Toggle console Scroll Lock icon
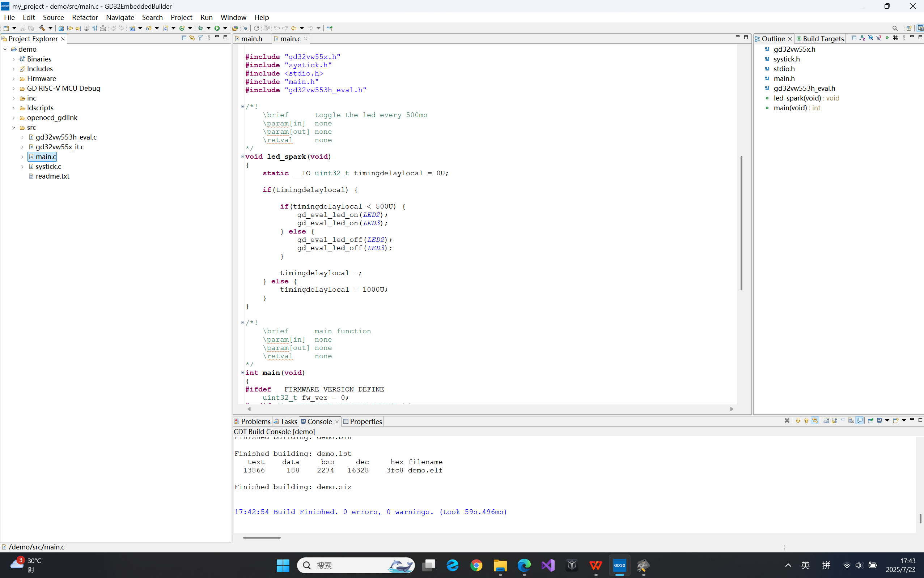The image size is (924, 578). pyautogui.click(x=835, y=420)
